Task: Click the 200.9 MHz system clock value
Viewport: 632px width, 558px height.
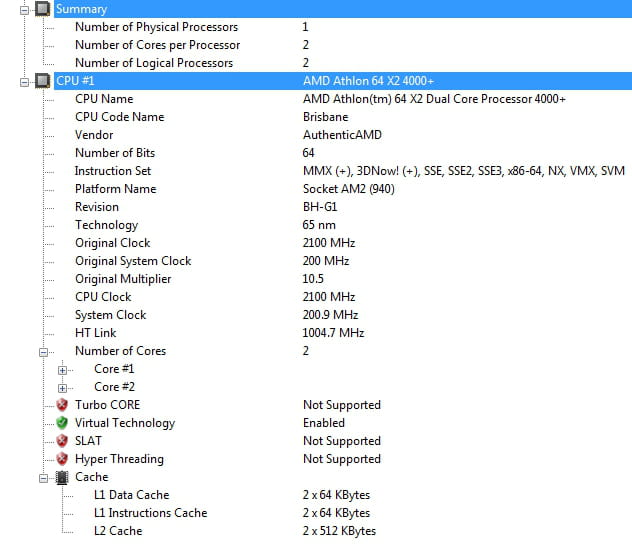Action: pyautogui.click(x=331, y=315)
